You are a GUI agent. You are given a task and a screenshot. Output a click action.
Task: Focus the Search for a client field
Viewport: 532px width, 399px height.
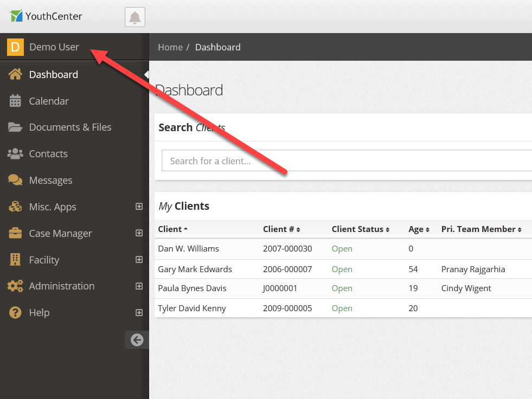point(347,160)
